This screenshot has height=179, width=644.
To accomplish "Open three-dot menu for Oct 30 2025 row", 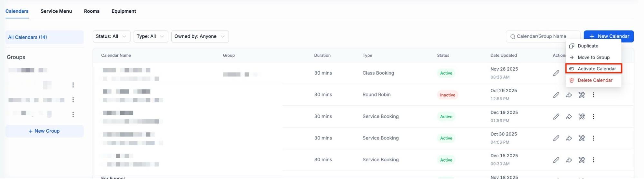I will click(593, 138).
